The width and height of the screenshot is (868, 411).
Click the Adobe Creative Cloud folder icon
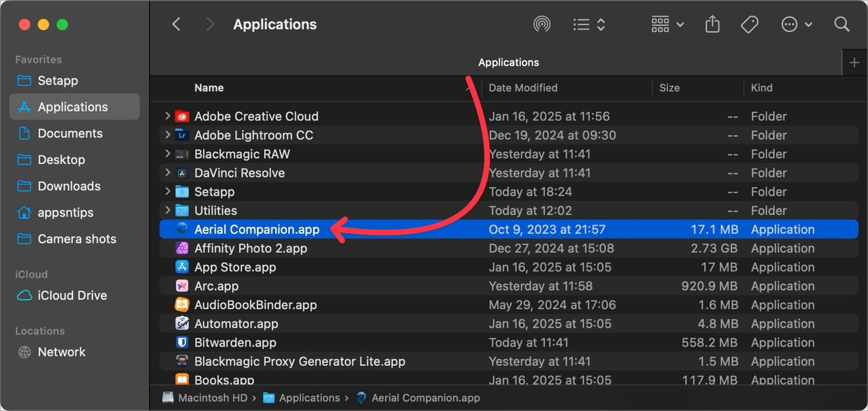coord(182,116)
